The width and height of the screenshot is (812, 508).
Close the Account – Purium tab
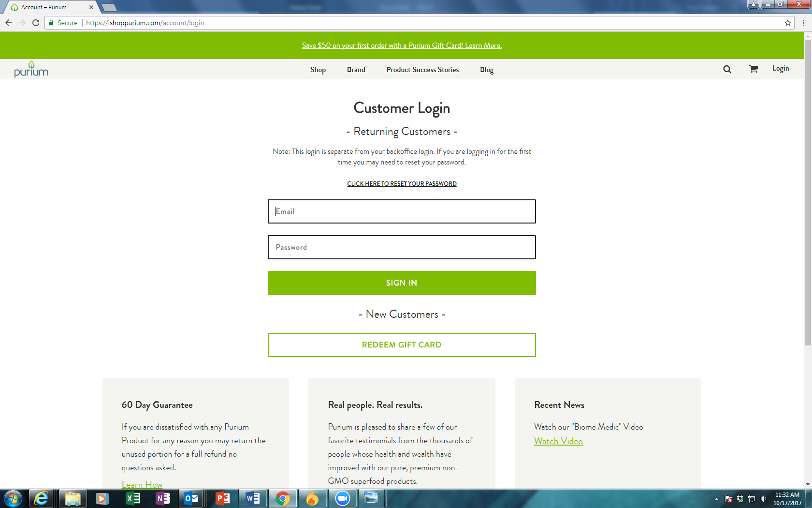coord(91,7)
